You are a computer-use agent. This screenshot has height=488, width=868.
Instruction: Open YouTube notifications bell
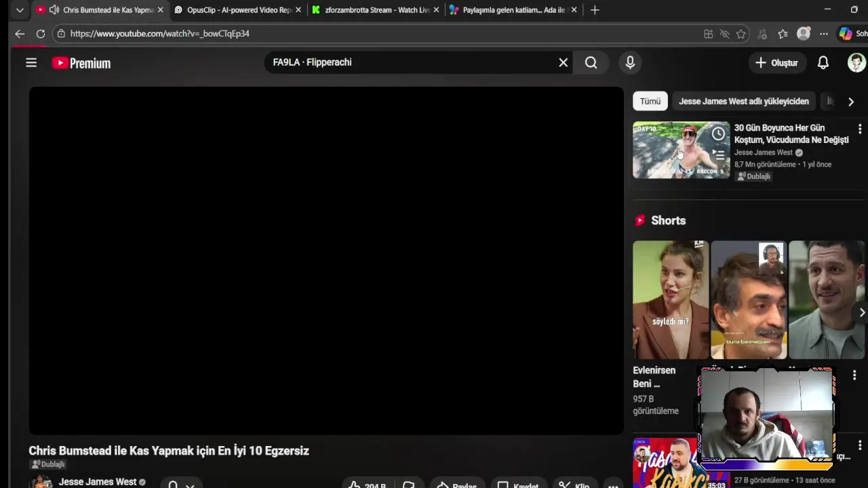point(823,62)
